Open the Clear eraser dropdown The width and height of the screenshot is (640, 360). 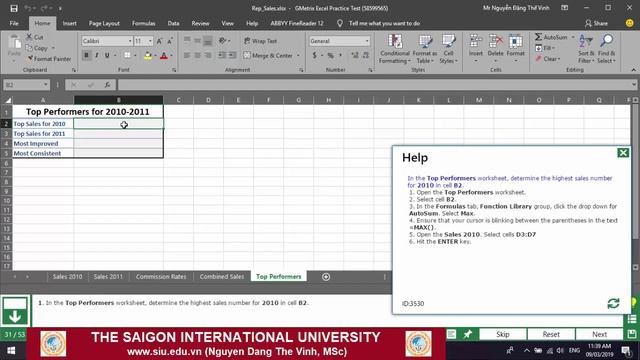click(x=548, y=59)
